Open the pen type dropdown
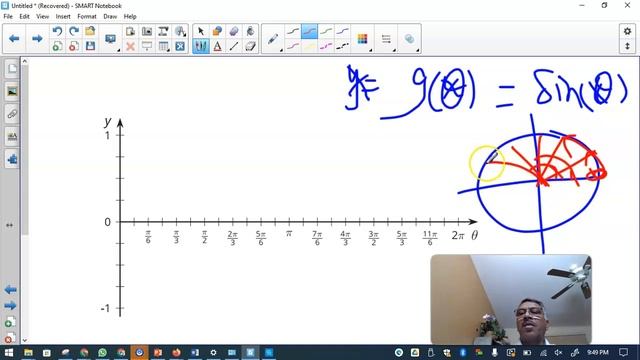640x360 pixels. coord(274,39)
